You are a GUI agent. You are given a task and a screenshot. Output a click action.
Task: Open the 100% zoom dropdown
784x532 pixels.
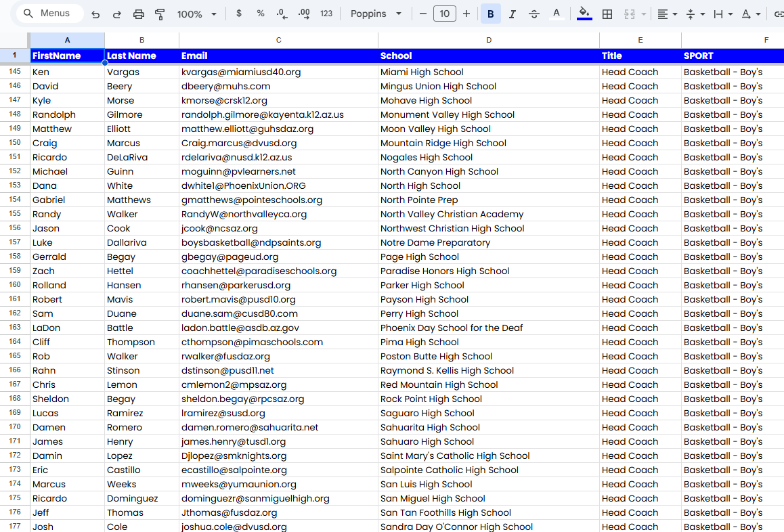pyautogui.click(x=197, y=14)
